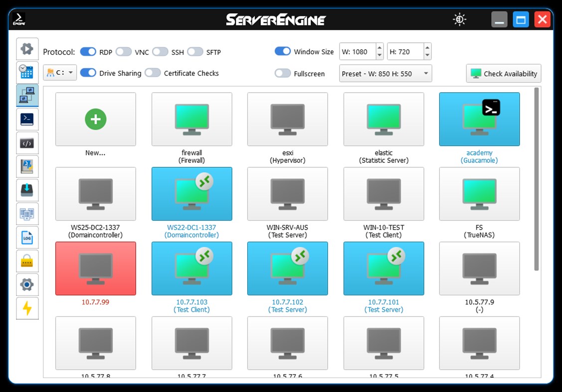The image size is (562, 392).
Task: Open the window size preset dropdown
Action: point(385,73)
